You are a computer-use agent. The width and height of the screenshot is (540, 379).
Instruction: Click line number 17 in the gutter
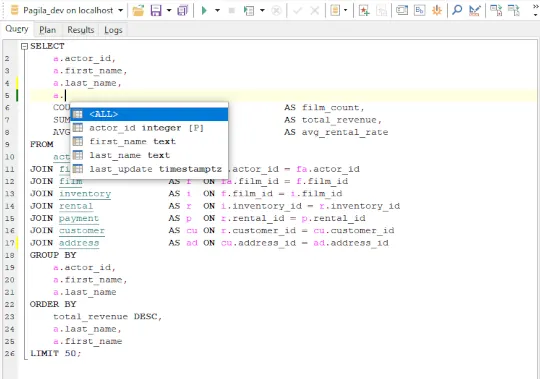point(10,243)
